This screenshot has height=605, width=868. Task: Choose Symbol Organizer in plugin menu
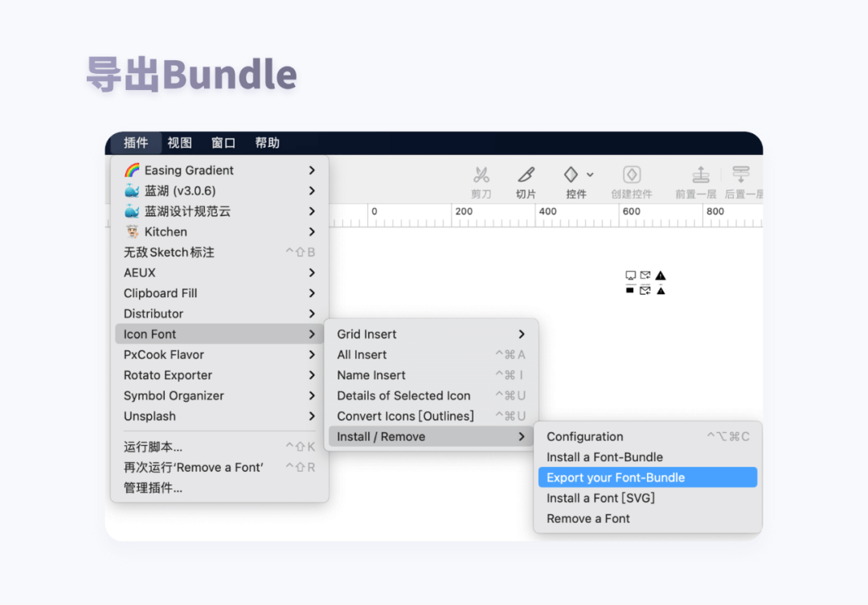219,395
